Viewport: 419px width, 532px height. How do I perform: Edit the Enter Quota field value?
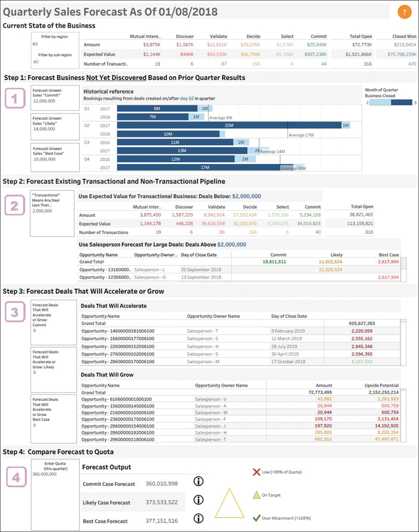click(x=44, y=474)
